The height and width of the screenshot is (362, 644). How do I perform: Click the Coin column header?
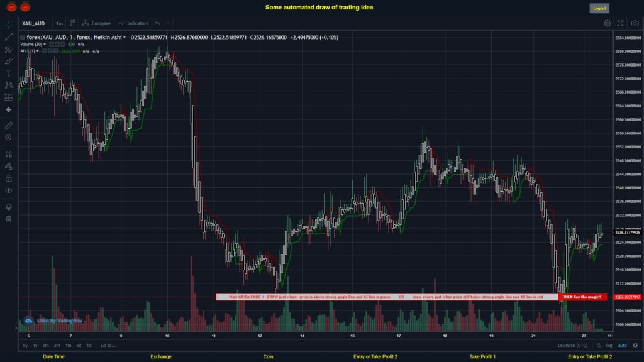pos(268,357)
